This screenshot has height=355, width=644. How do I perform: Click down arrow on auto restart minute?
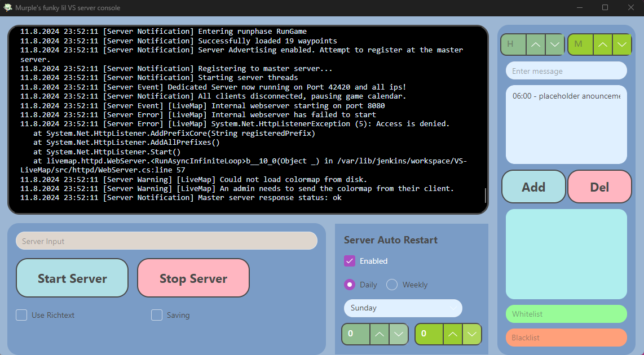[472, 334]
